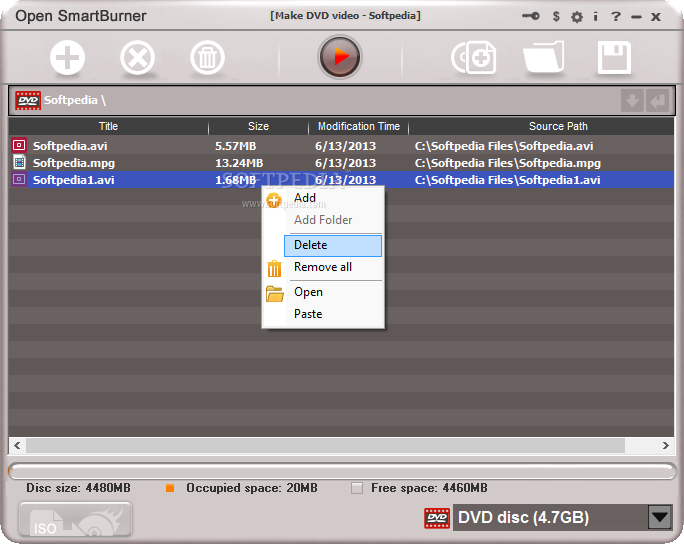Click the Softpedia1.avi file icon
The height and width of the screenshot is (544, 684).
pyautogui.click(x=19, y=179)
